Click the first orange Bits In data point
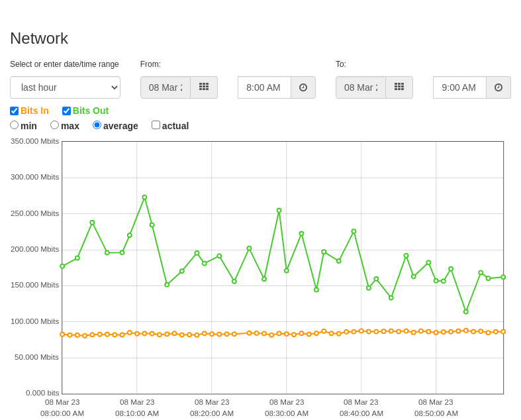The height and width of the screenshot is (420, 521). pyautogui.click(x=62, y=334)
